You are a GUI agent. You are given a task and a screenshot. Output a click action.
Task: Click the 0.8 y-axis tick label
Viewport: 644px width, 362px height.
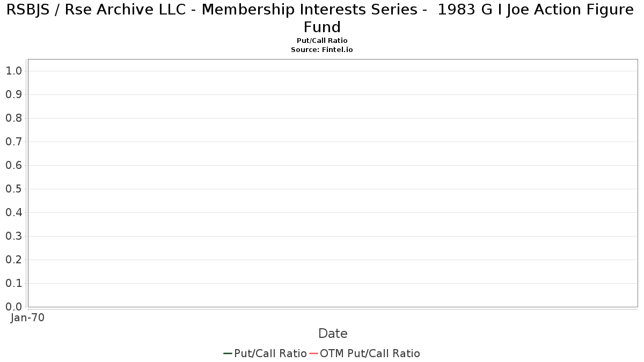(13, 118)
